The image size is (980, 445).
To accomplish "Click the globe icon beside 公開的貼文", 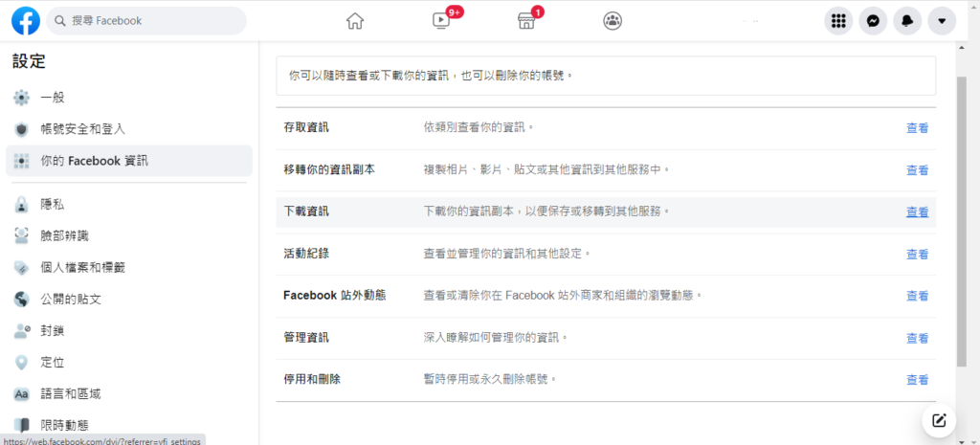I will [x=22, y=300].
